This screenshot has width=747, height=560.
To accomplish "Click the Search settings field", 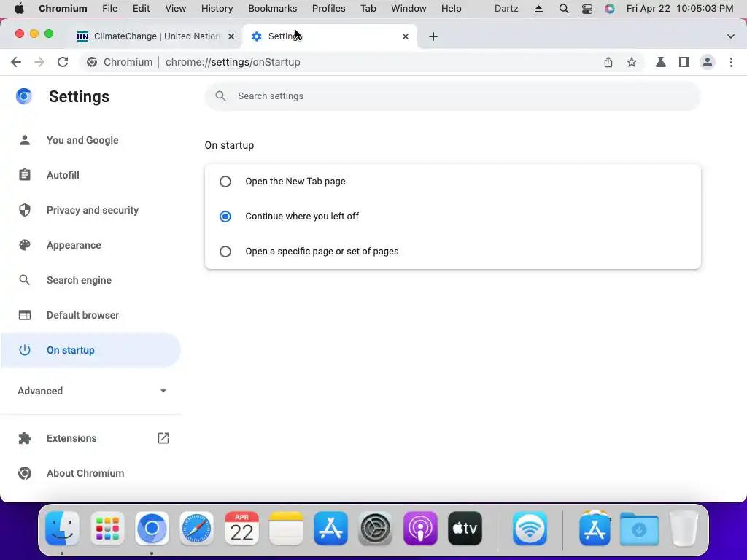I will point(452,96).
